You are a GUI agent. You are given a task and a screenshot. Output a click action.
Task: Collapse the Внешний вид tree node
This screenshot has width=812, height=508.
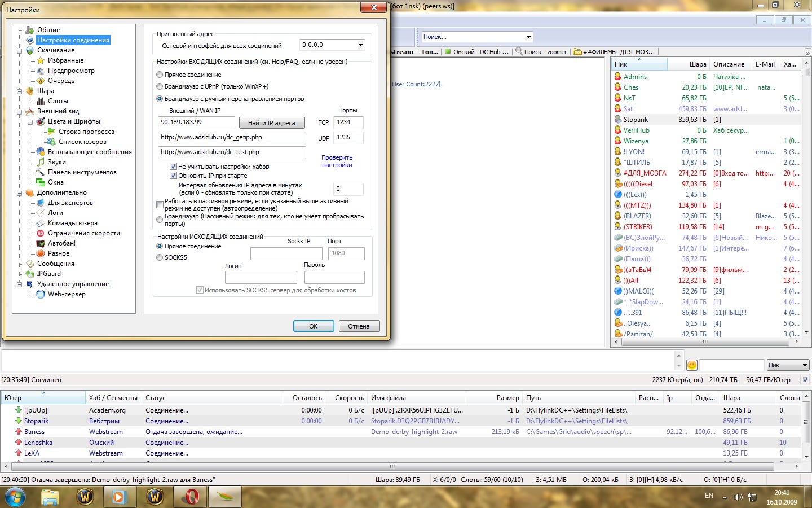(x=20, y=111)
